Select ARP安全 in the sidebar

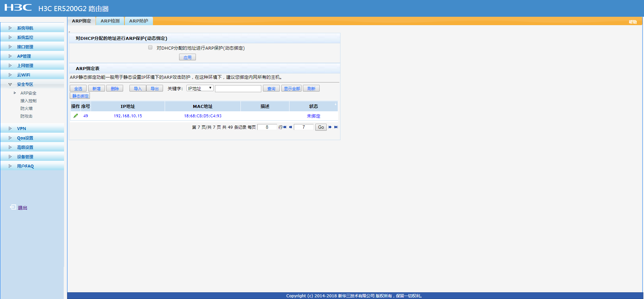29,93
